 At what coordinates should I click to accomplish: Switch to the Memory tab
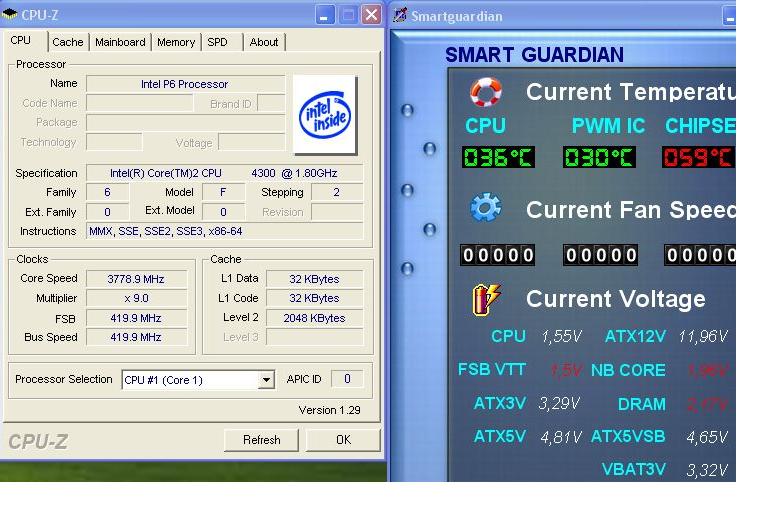[176, 42]
